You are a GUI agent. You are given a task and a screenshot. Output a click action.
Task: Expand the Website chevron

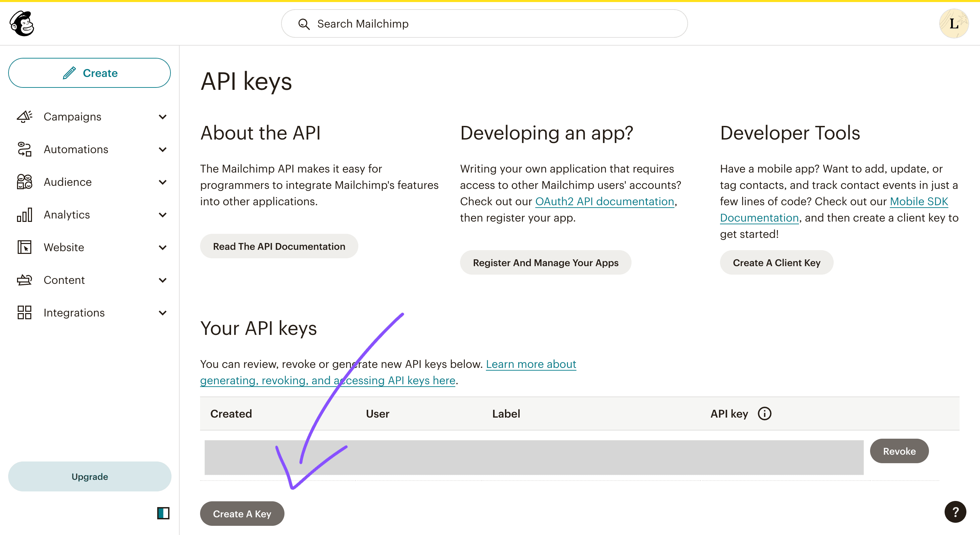tap(163, 248)
